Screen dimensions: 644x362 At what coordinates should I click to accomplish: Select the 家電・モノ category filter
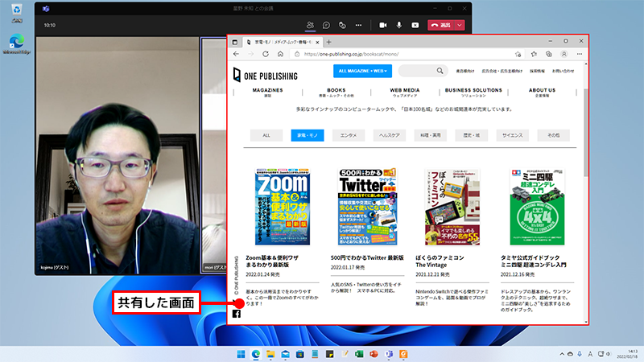(308, 135)
